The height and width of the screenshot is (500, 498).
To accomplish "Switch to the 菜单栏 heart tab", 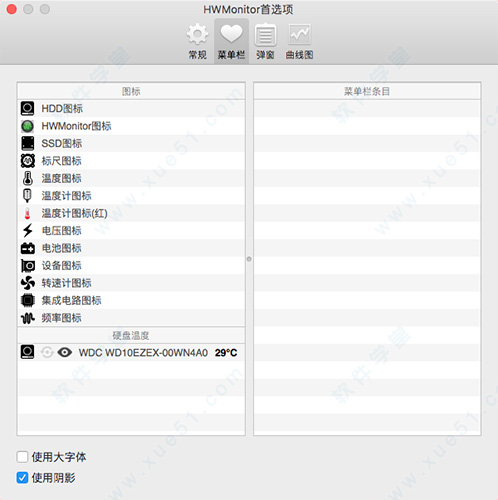I will tap(231, 41).
